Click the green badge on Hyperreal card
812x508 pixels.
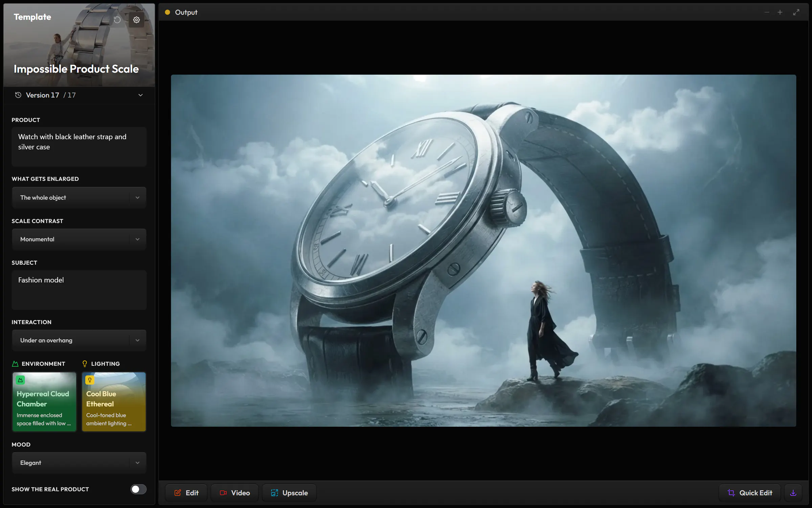pos(20,380)
